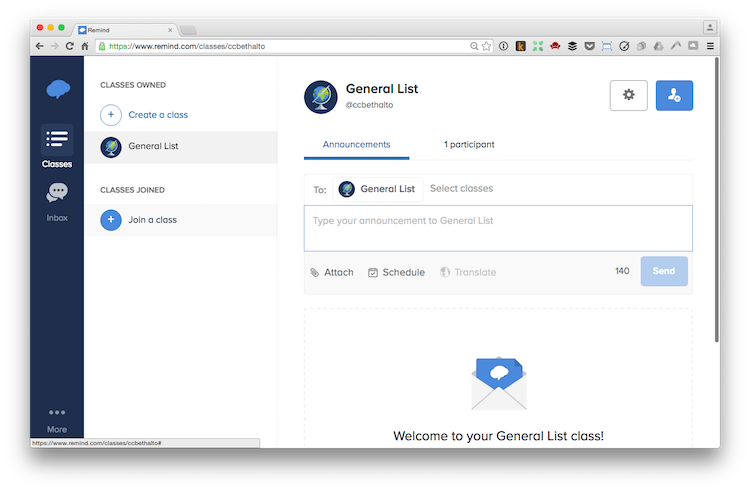Image resolution: width=750 pixels, height=491 pixels.
Task: Switch to the 1 participant tab
Action: coord(469,144)
